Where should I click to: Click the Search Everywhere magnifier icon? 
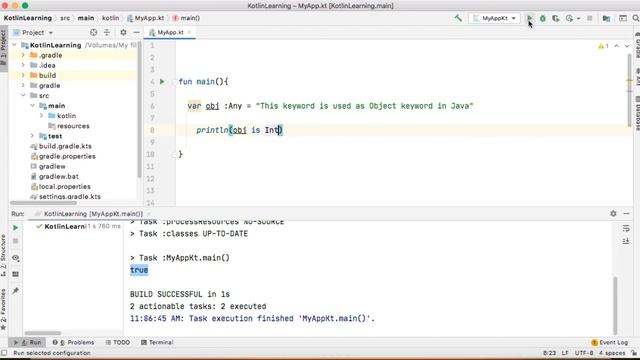(x=636, y=18)
